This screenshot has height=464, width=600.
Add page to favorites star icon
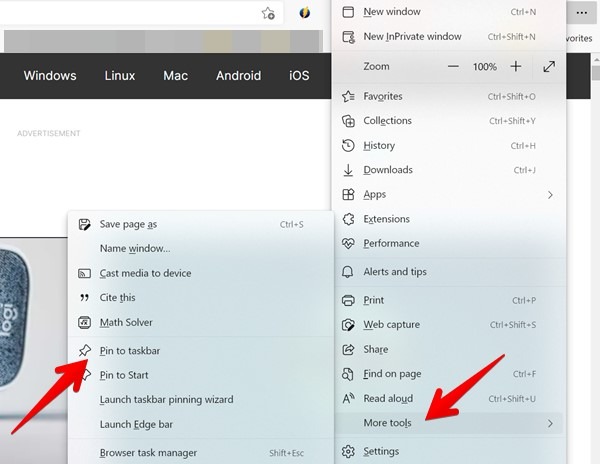click(268, 13)
